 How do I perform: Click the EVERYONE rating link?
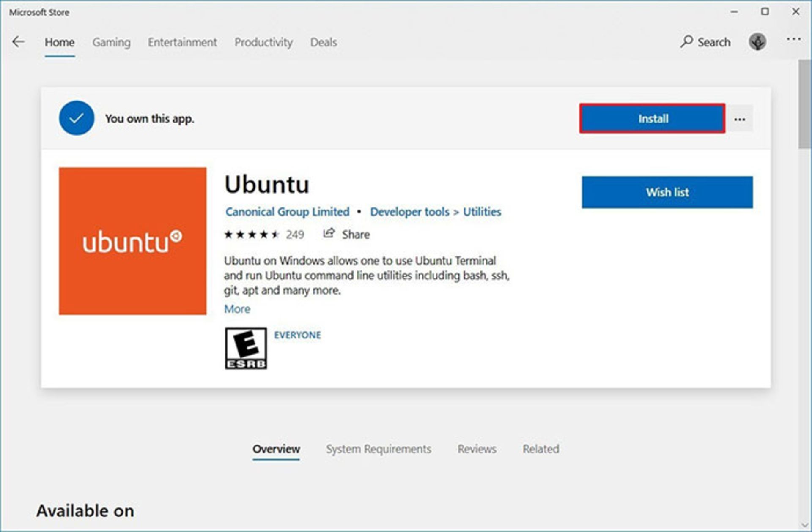coord(298,335)
